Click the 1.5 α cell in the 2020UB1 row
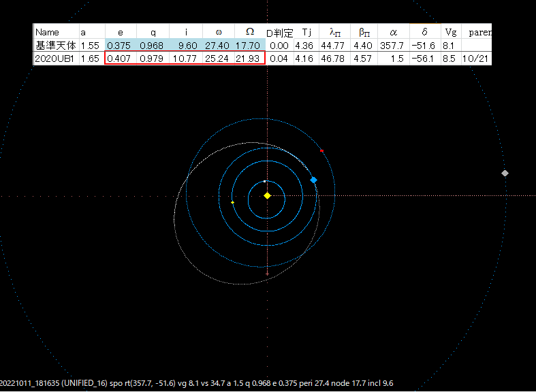The image size is (536, 392). [x=394, y=59]
